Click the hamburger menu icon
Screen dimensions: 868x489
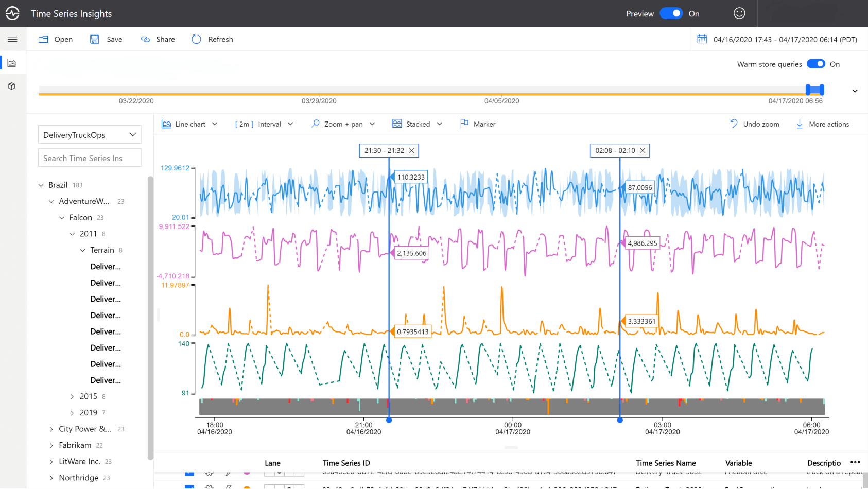point(12,39)
